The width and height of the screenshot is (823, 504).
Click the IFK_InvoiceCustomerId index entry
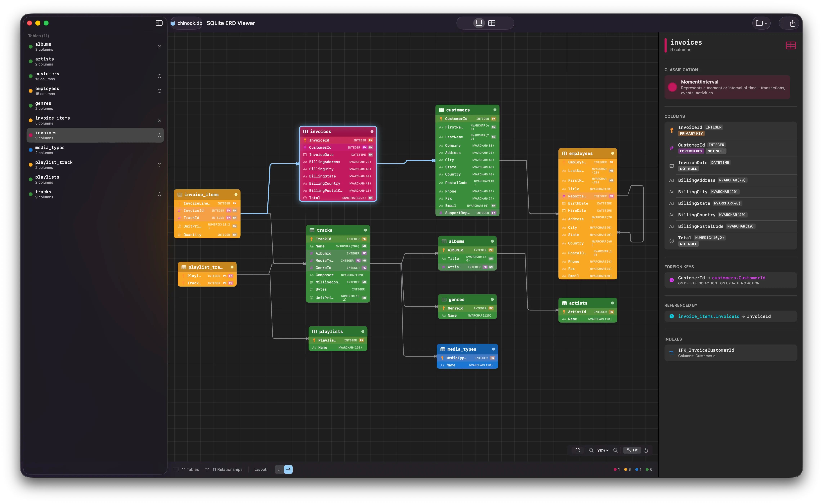click(730, 353)
